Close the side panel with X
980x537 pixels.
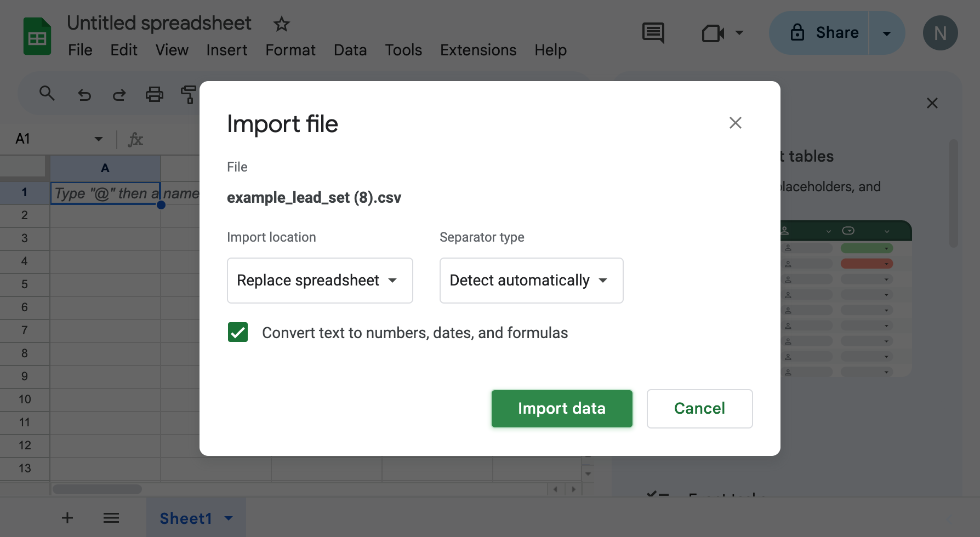coord(932,103)
